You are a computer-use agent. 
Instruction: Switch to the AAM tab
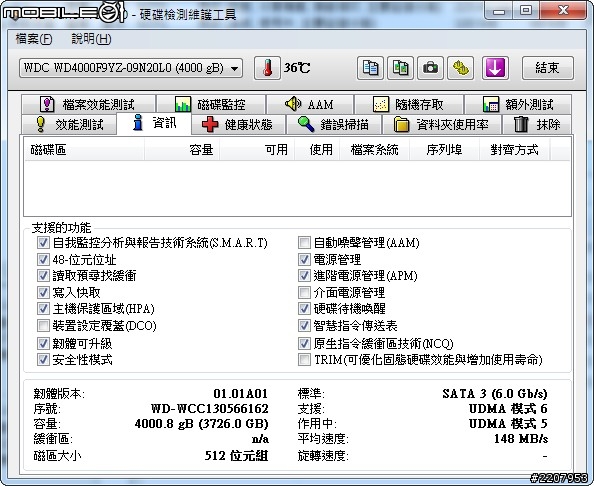tap(310, 105)
